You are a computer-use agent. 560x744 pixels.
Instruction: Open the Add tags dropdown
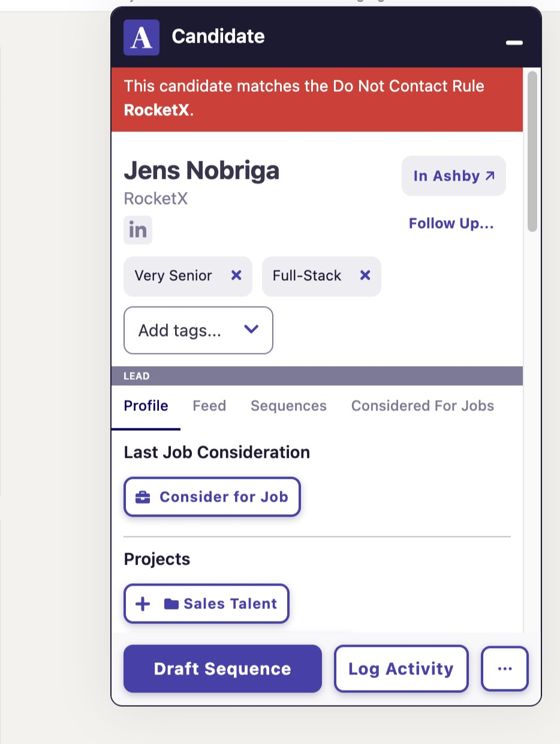click(180, 331)
